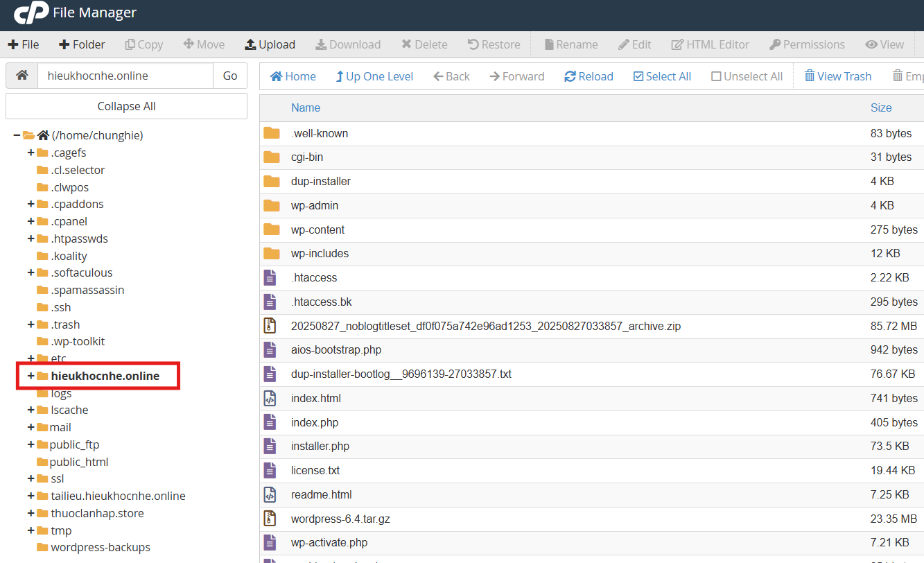Viewport: 924px width, 563px height.
Task: Click the index.html file icon
Action: pyautogui.click(x=270, y=398)
